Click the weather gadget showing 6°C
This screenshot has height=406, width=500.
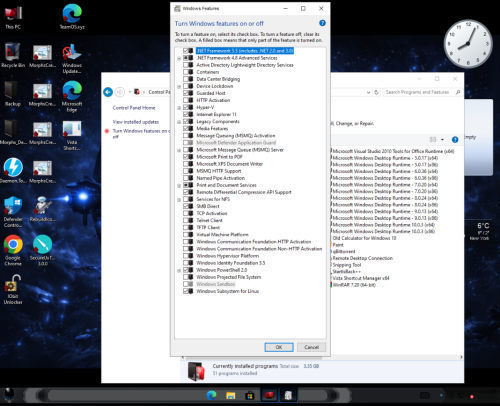[479, 231]
